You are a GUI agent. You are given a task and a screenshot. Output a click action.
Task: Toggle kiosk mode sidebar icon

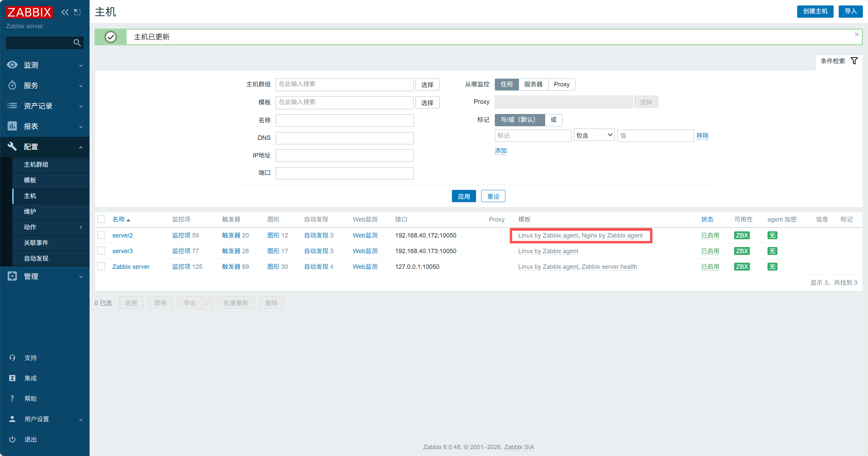[77, 12]
